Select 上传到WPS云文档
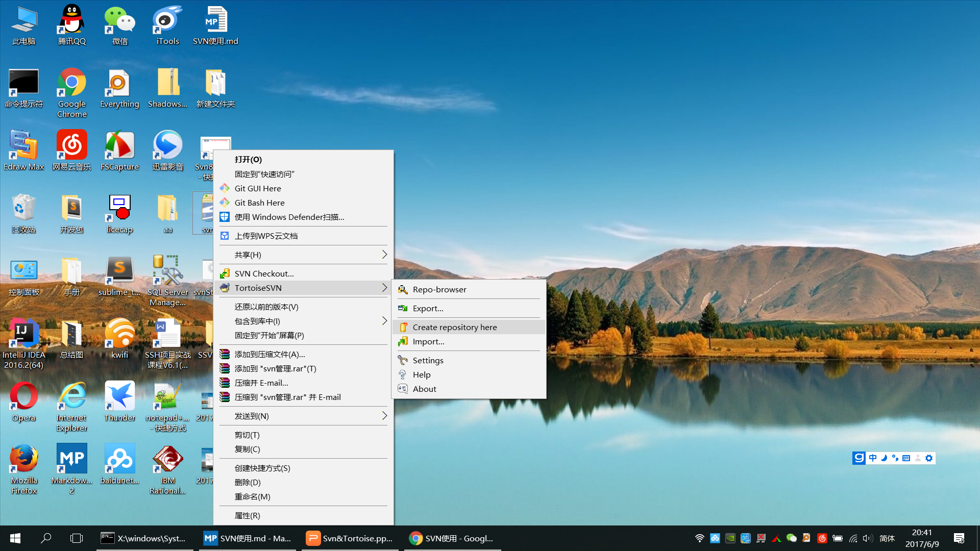 [303, 236]
